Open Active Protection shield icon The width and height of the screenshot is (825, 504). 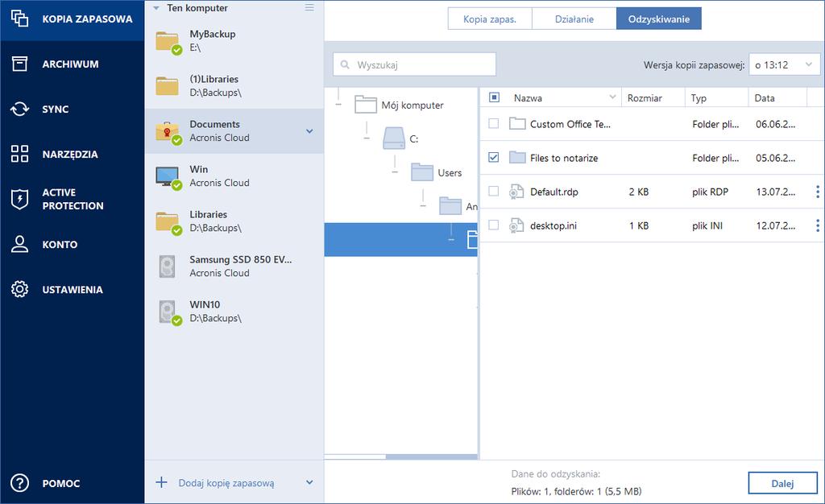point(19,199)
